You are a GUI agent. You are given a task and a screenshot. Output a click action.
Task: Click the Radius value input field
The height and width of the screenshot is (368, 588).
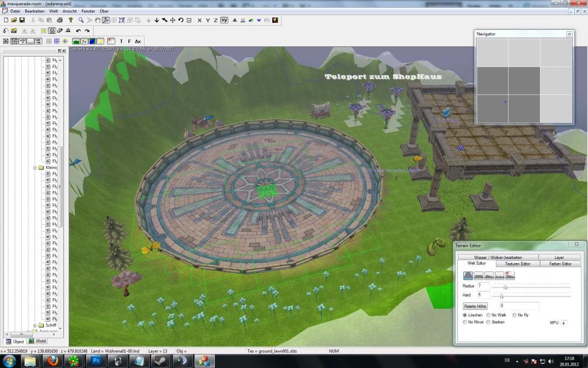tap(483, 286)
